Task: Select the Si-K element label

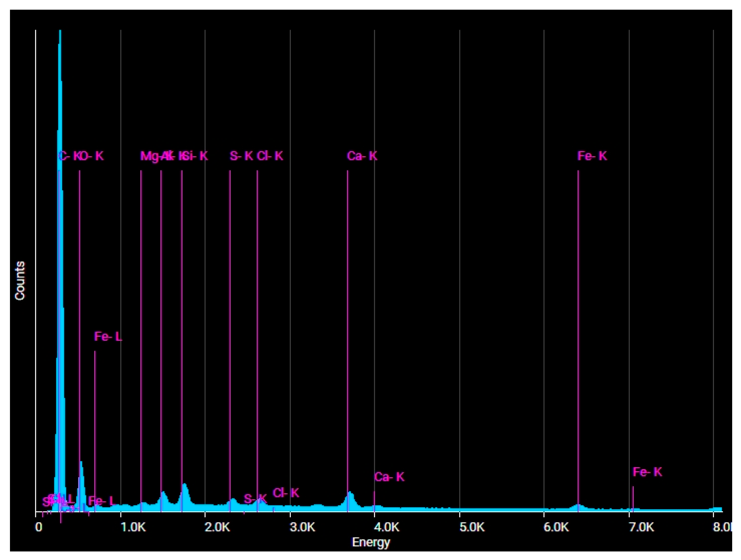Action: click(196, 156)
